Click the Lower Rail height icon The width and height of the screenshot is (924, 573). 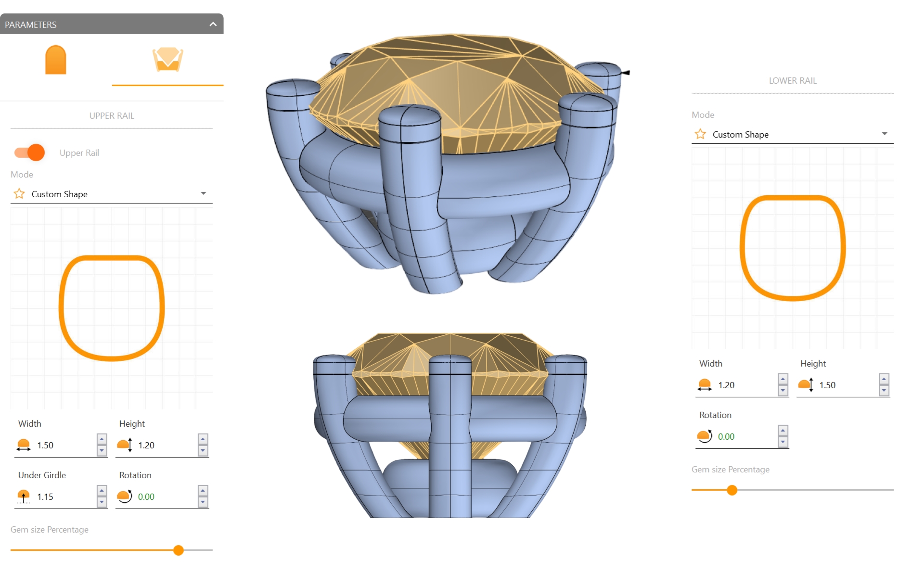tap(806, 385)
